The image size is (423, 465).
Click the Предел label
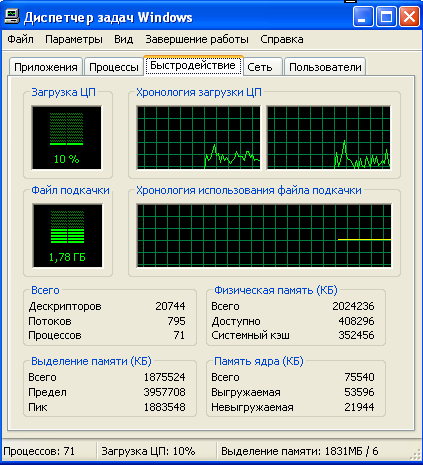pyautogui.click(x=47, y=392)
